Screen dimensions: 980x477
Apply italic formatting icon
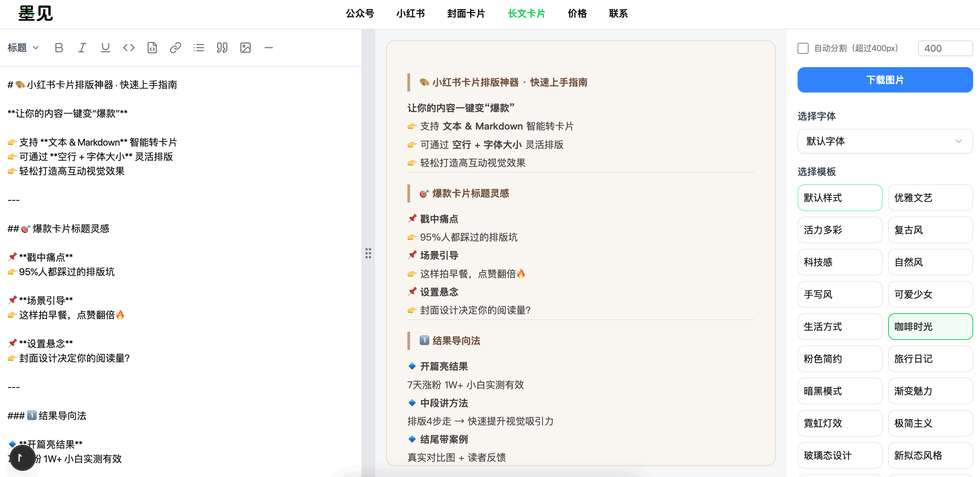coord(82,48)
